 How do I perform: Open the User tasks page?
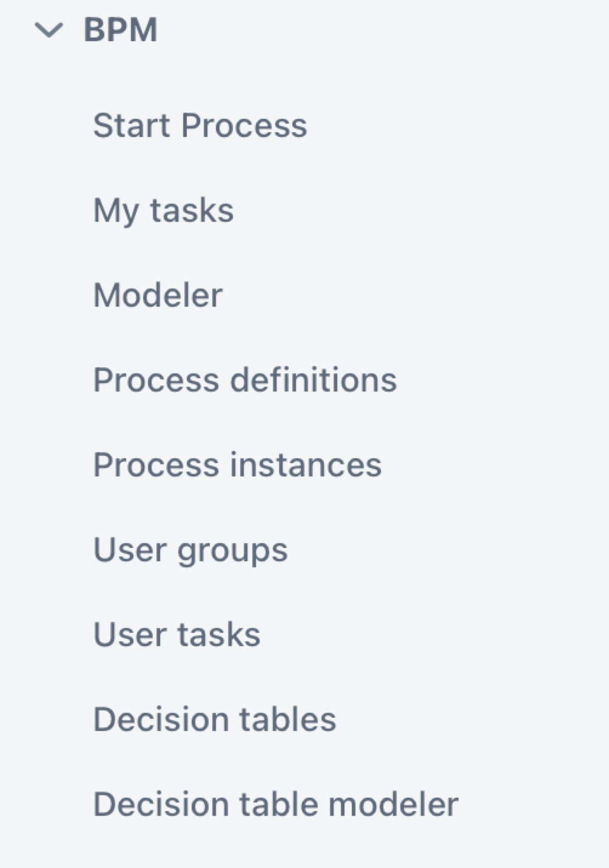[x=177, y=634]
